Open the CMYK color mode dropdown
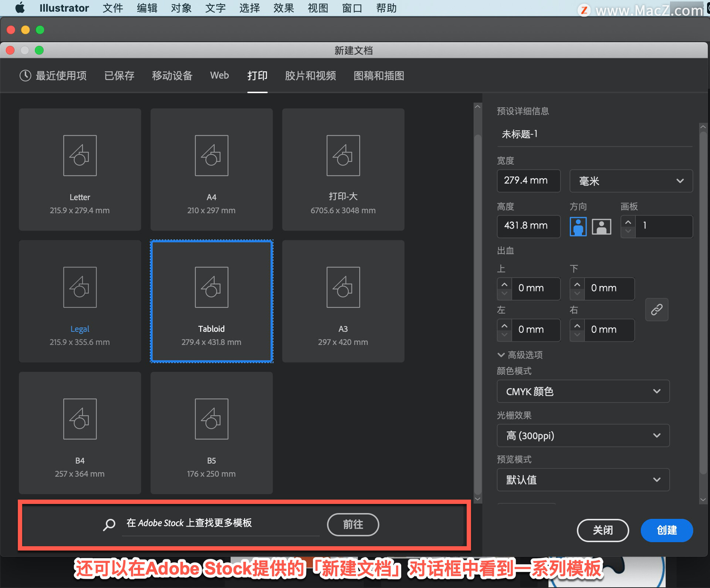Image resolution: width=710 pixels, height=588 pixels. pos(583,391)
